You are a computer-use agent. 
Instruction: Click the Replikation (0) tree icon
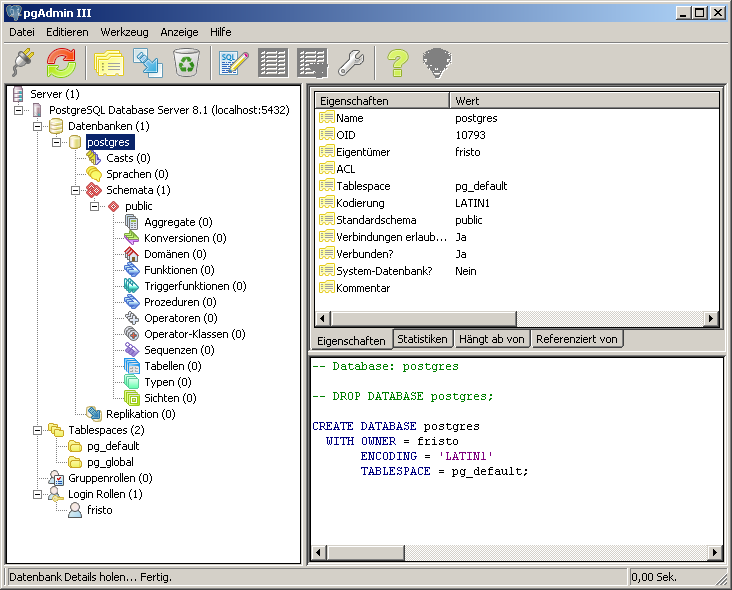click(x=94, y=414)
